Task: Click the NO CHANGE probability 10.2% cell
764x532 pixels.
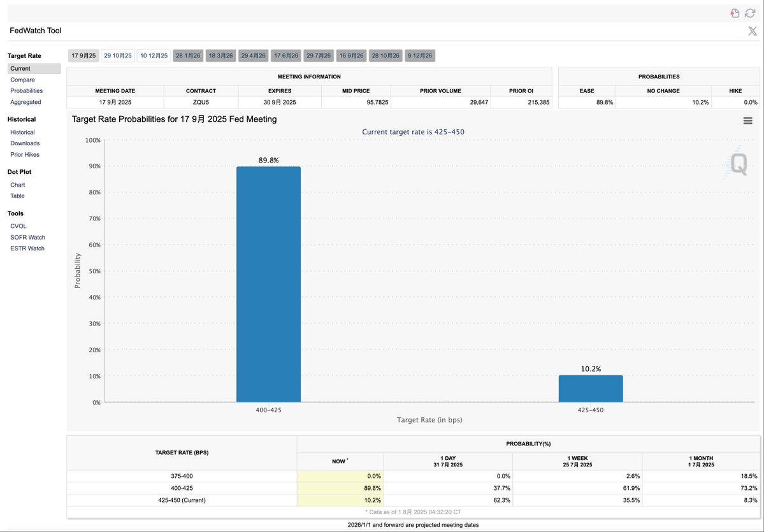Action: pos(663,103)
